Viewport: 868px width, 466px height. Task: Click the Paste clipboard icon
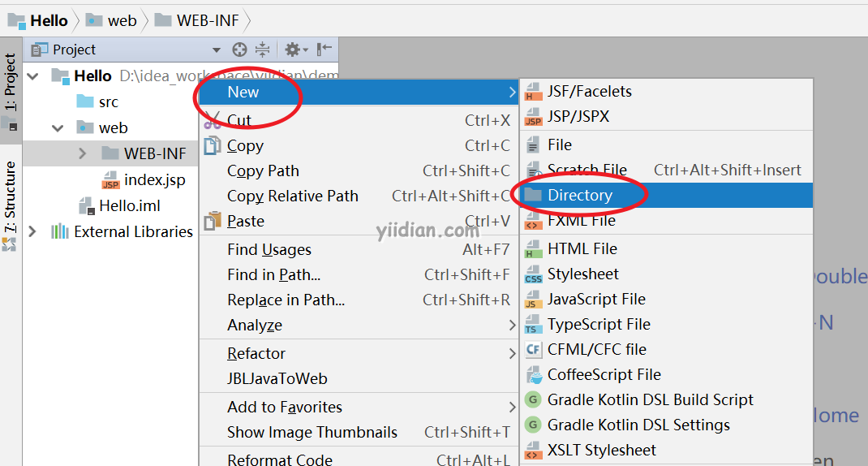pyautogui.click(x=213, y=221)
